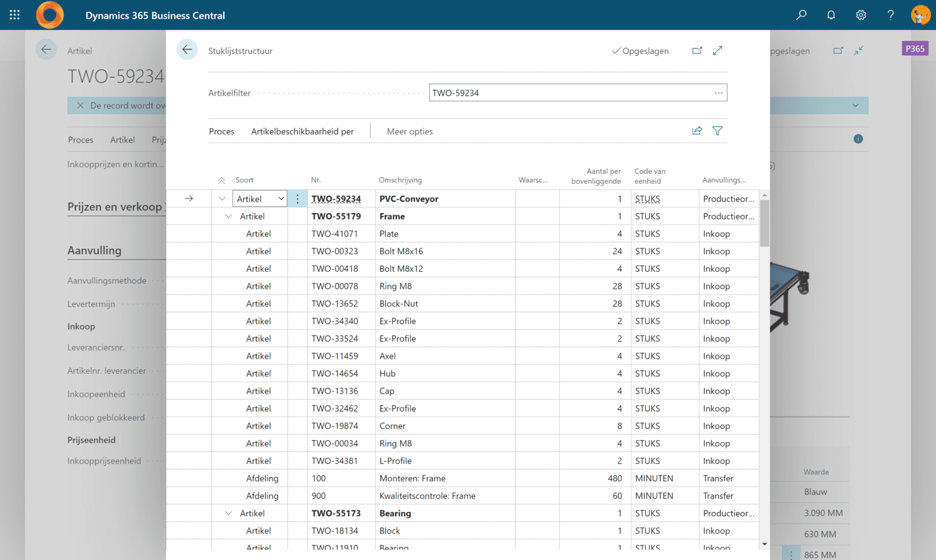
Task: Open options for the 865 MM row
Action: pyautogui.click(x=791, y=555)
